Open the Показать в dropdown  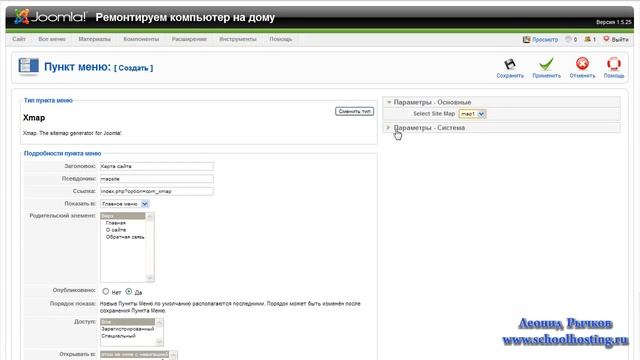pyautogui.click(x=124, y=204)
